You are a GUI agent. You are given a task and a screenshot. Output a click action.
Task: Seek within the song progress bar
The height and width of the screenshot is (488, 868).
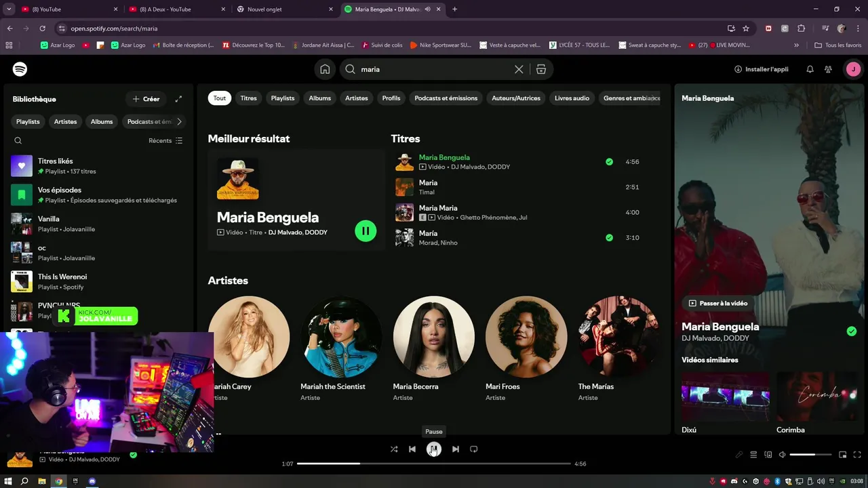(434, 464)
